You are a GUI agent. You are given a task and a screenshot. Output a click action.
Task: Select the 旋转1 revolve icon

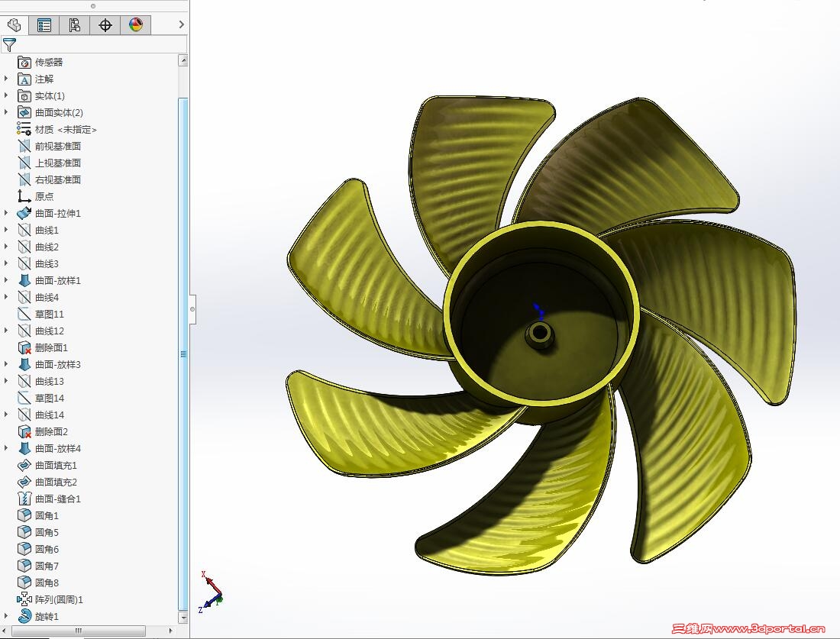pos(24,616)
